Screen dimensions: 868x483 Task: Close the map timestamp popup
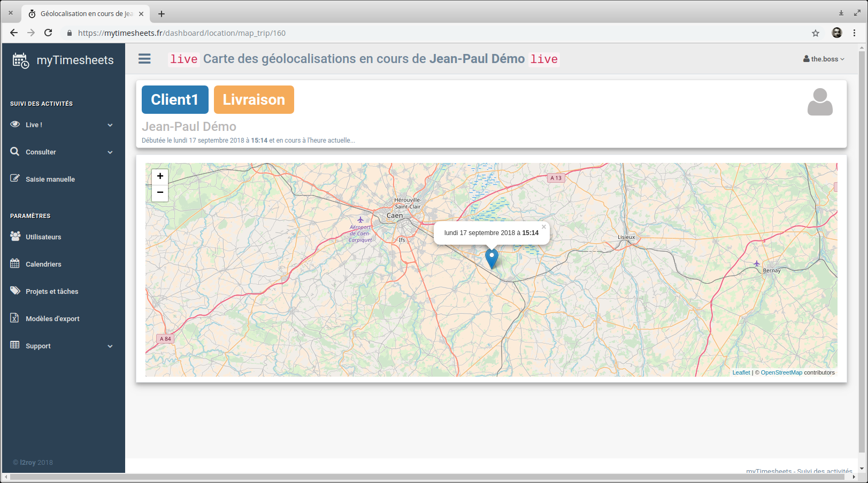(543, 227)
